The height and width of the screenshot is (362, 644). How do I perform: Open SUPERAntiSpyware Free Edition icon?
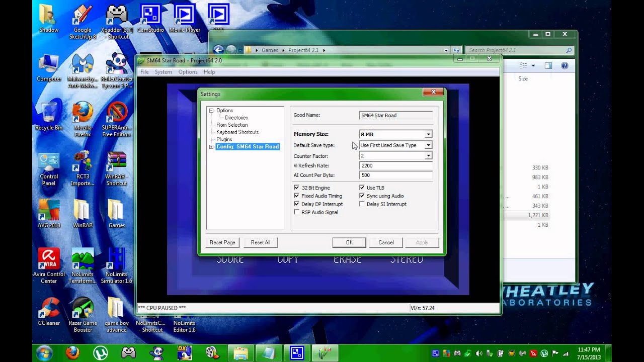[x=117, y=120]
